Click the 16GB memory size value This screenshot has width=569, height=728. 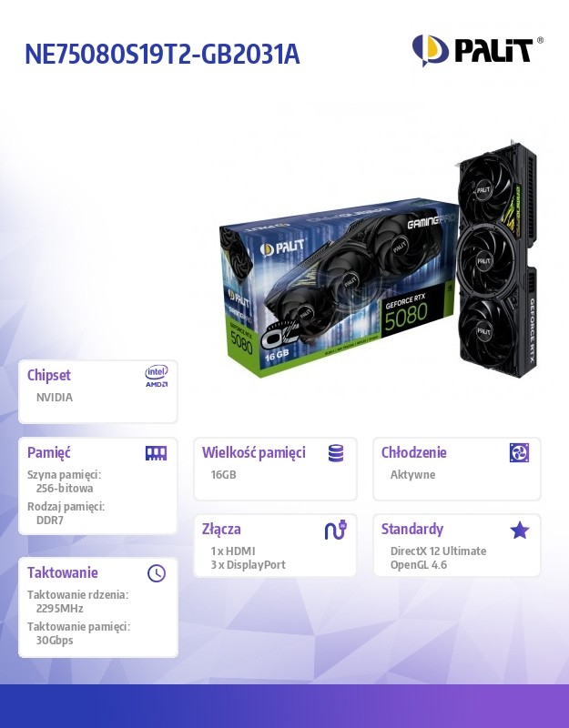[223, 474]
